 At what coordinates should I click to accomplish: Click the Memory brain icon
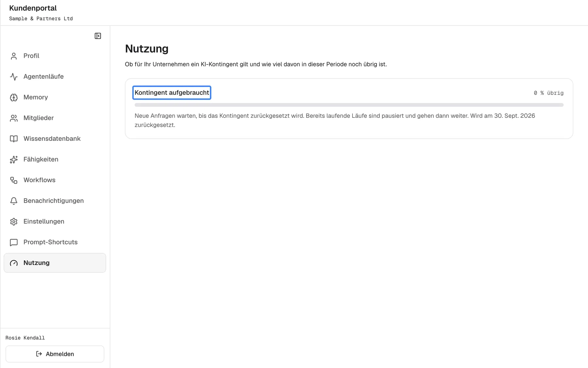click(14, 97)
